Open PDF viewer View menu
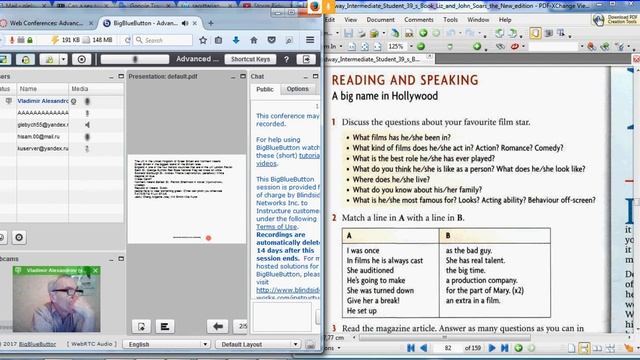The image size is (640, 360). (x=350, y=20)
